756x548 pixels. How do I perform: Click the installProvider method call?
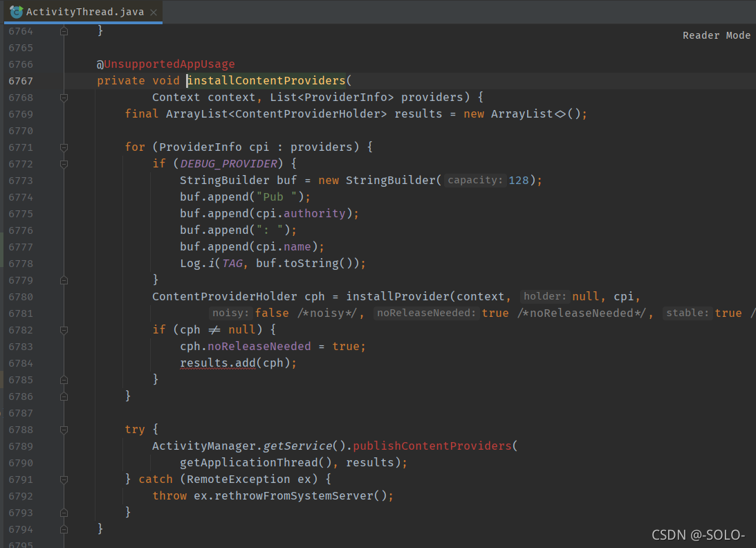click(x=398, y=297)
